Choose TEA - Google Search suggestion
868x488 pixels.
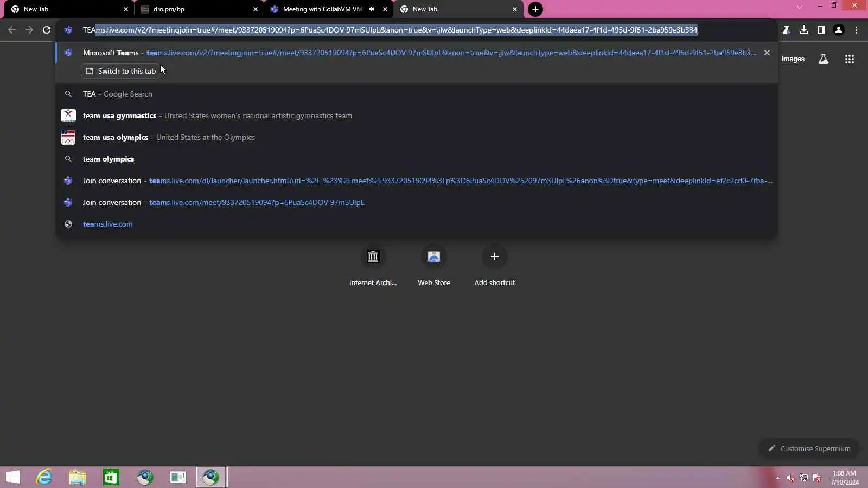coord(417,94)
